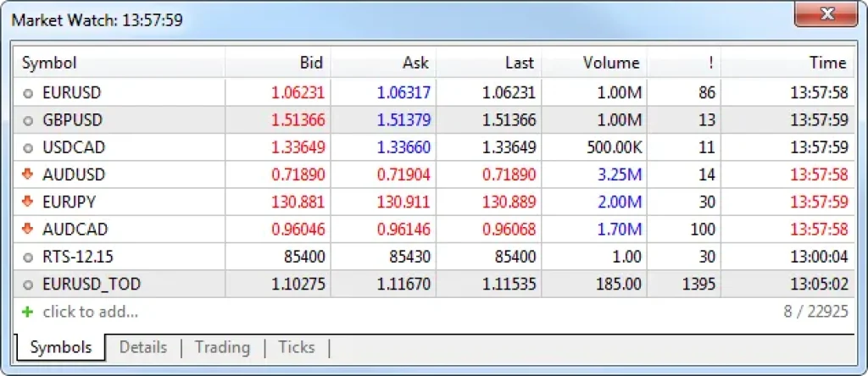Screen dimensions: 868x376
Task: Select the EURUSD symbol name
Action: click(x=72, y=93)
